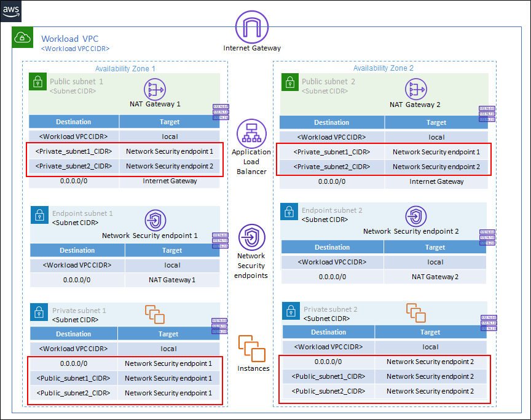This screenshot has height=420, width=531.
Task: Click the central Instances icon
Action: pyautogui.click(x=252, y=349)
